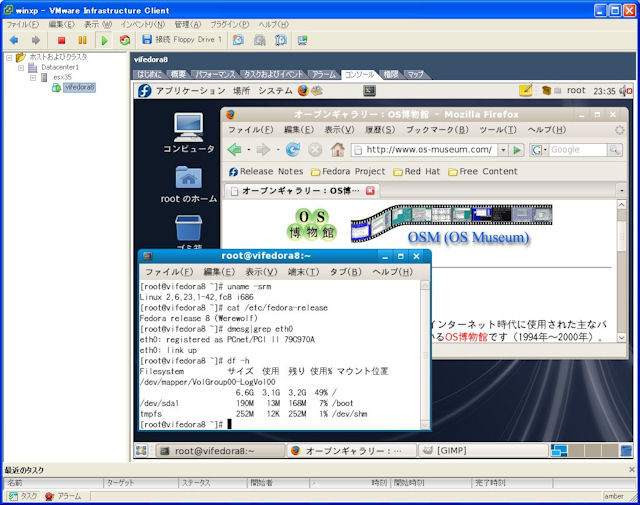Power on VM with green play icon
This screenshot has height=505, width=640.
[104, 40]
